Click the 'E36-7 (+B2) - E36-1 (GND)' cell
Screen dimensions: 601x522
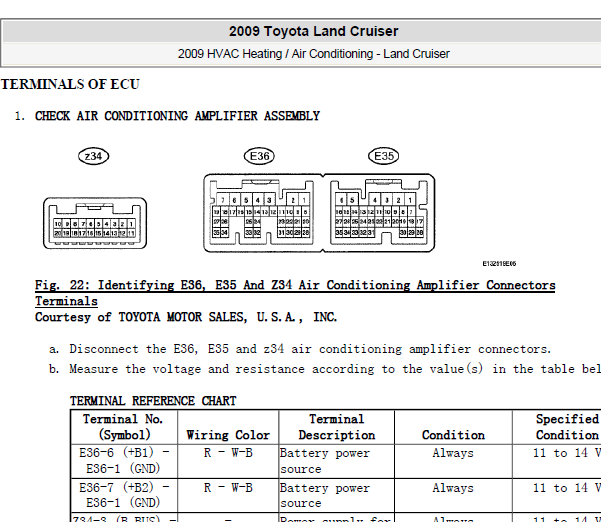coord(124,495)
